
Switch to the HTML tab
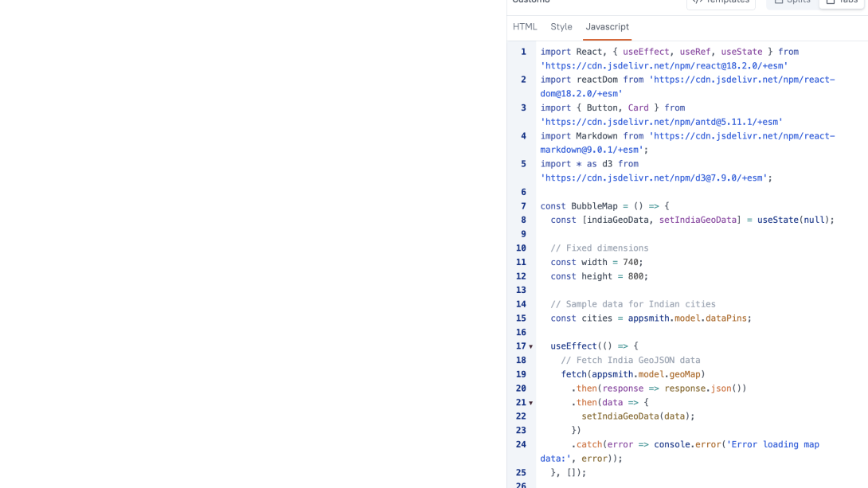coord(525,26)
